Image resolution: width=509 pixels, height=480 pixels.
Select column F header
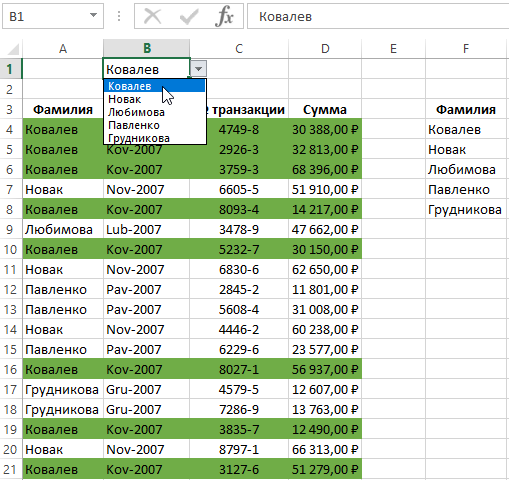tap(466, 49)
